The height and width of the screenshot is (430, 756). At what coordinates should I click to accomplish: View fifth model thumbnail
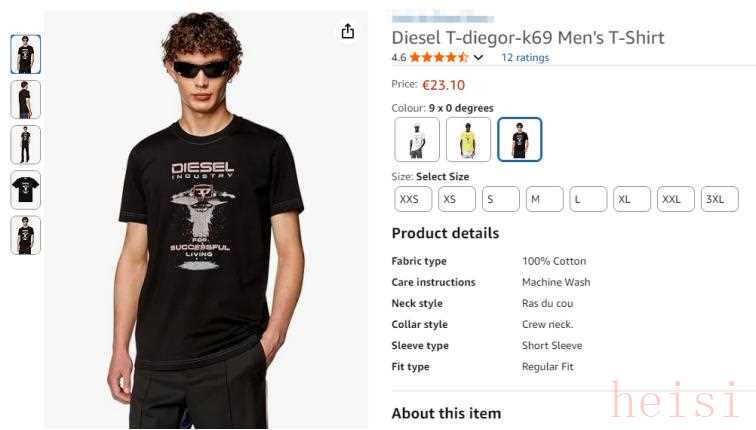point(26,235)
